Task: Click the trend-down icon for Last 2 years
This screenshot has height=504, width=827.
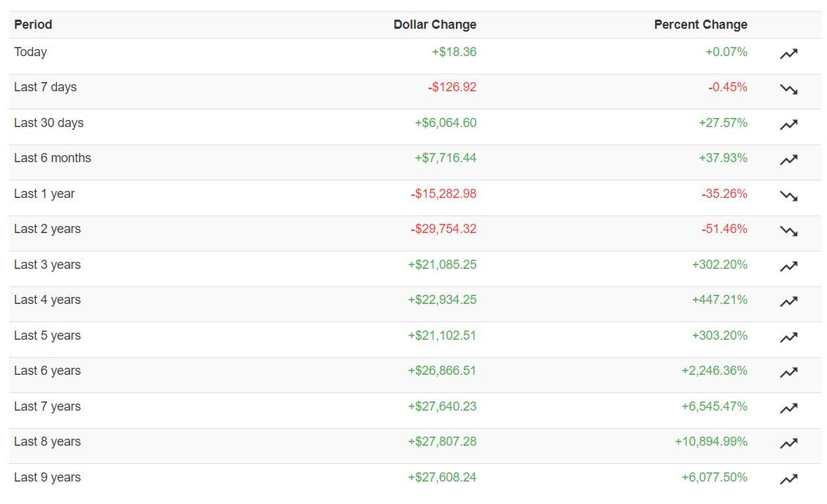Action: tap(788, 231)
